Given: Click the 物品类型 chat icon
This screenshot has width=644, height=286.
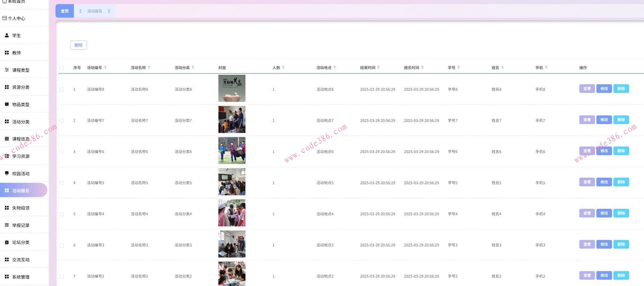Looking at the screenshot, I should (7, 104).
